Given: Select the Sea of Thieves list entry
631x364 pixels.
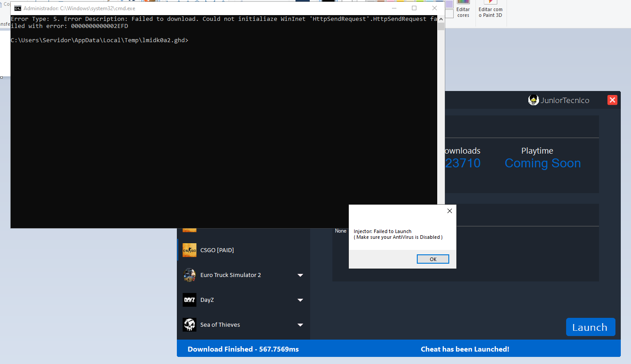Looking at the screenshot, I should (220, 325).
